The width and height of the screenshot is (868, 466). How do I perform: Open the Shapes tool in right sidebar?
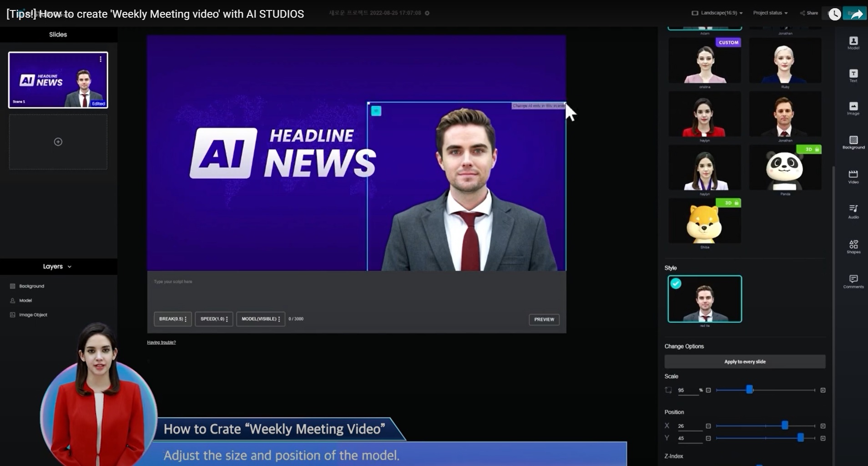tap(853, 246)
